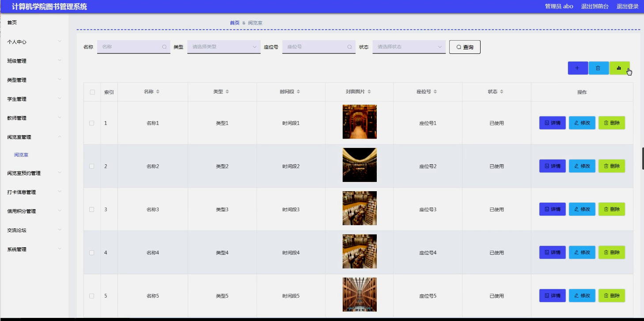Open the 请选择类型 dropdown
This screenshot has height=321, width=644.
pos(224,46)
